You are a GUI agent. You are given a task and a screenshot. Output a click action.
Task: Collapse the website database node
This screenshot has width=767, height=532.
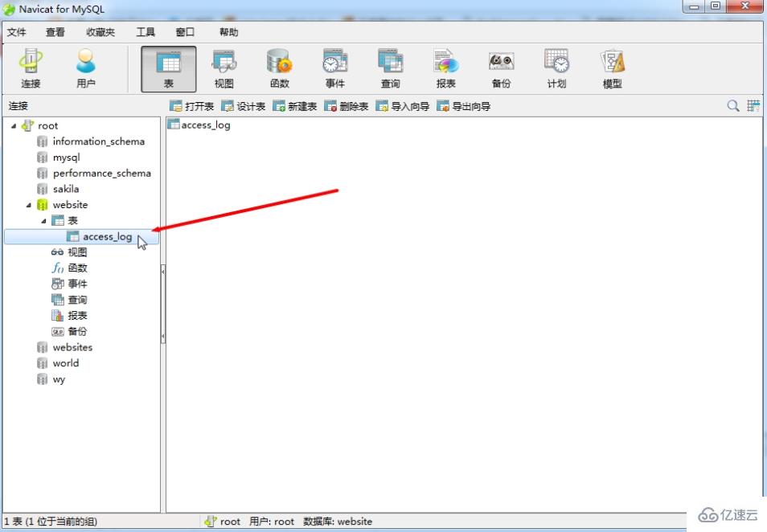pyautogui.click(x=29, y=205)
